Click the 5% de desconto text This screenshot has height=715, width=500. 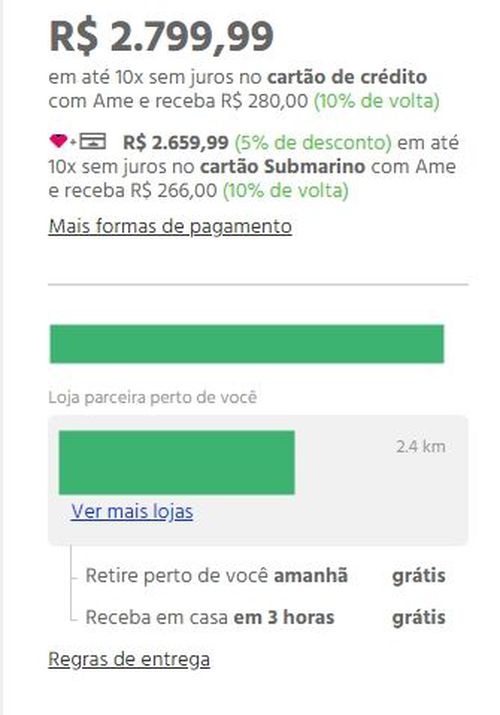(x=313, y=143)
